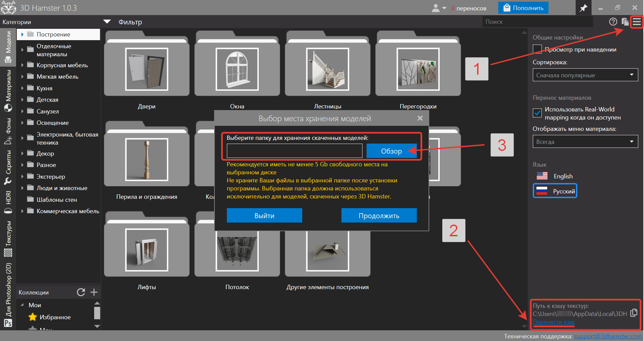Expand the Фильтр dropdown arrow

click(x=107, y=22)
